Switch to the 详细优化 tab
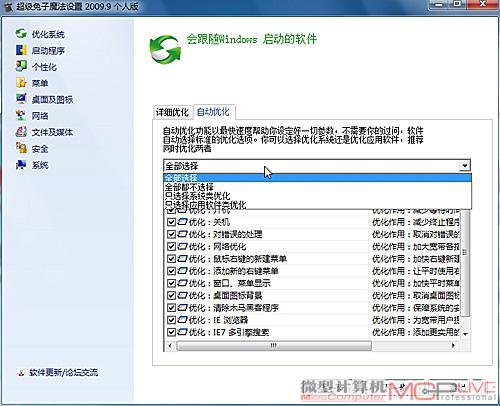The image size is (500, 406). coord(172,112)
